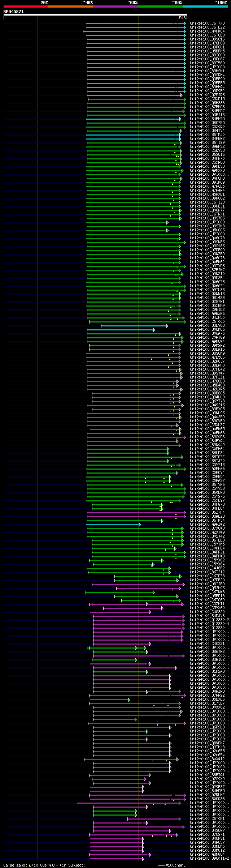The width and height of the screenshot is (231, 868).
Task: Select hit UniRef100_B8B8C5
Action: (x=207, y=393)
